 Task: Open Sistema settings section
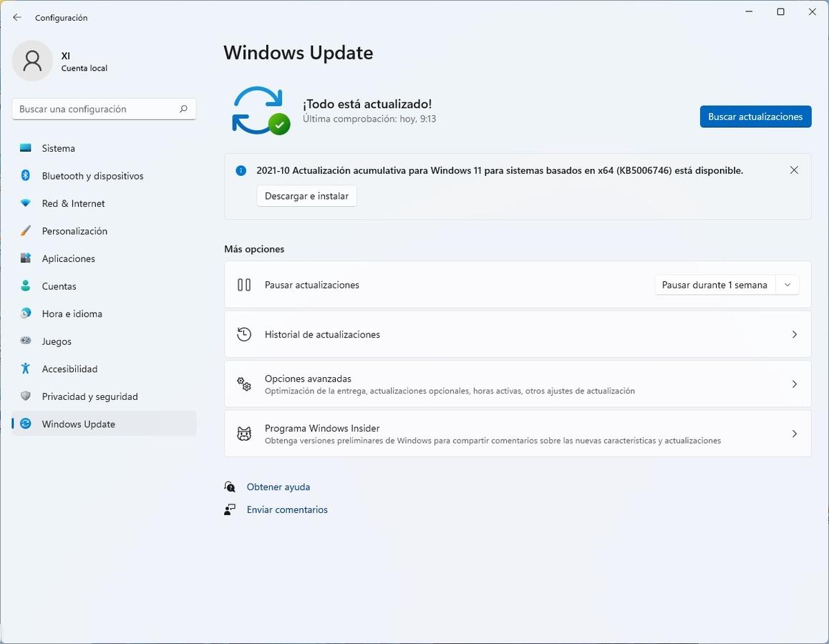[104, 148]
